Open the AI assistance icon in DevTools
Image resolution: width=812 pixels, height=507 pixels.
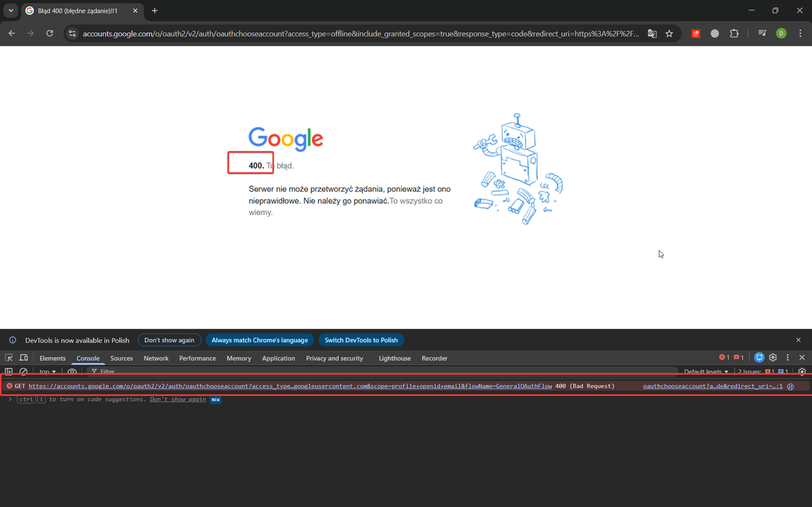759,357
